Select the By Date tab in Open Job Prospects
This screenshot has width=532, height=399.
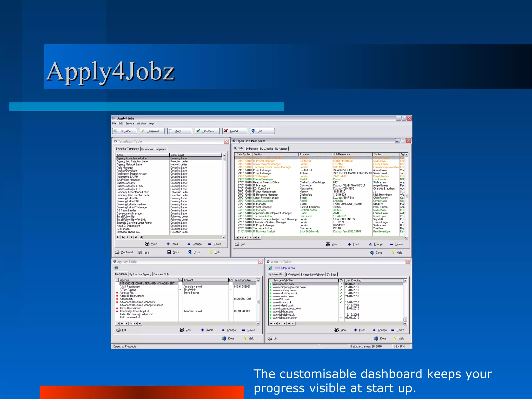239,148
